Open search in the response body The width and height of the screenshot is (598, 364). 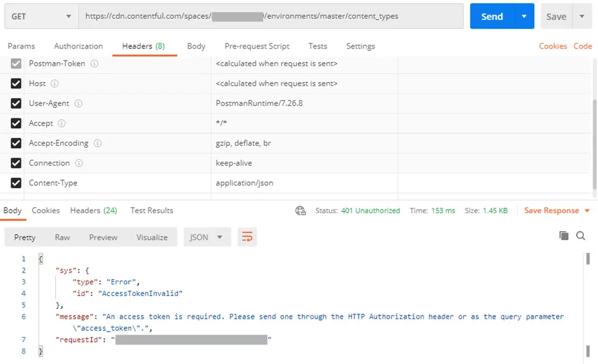[x=581, y=236]
